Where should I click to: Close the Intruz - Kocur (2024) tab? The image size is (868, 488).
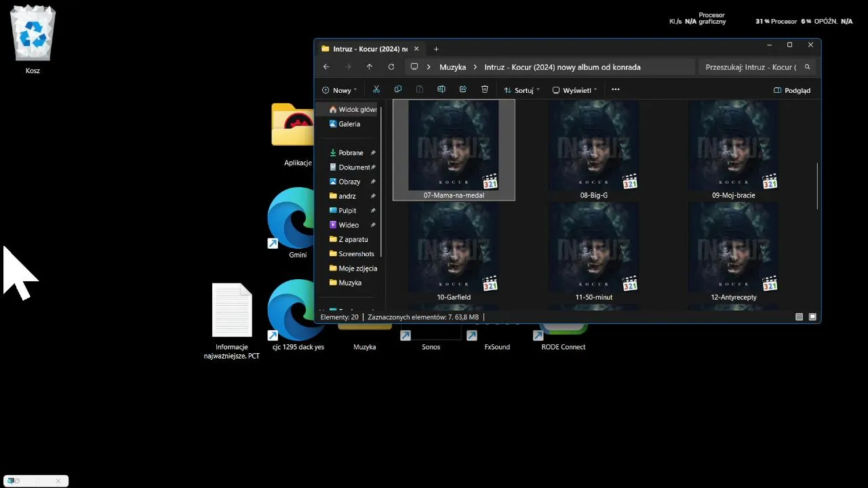click(x=416, y=49)
